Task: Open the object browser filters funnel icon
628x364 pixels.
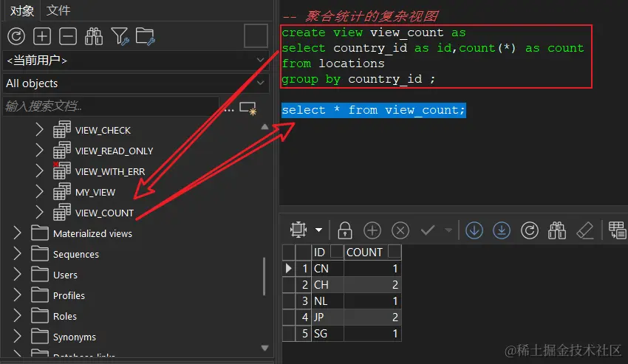Action: 120,36
